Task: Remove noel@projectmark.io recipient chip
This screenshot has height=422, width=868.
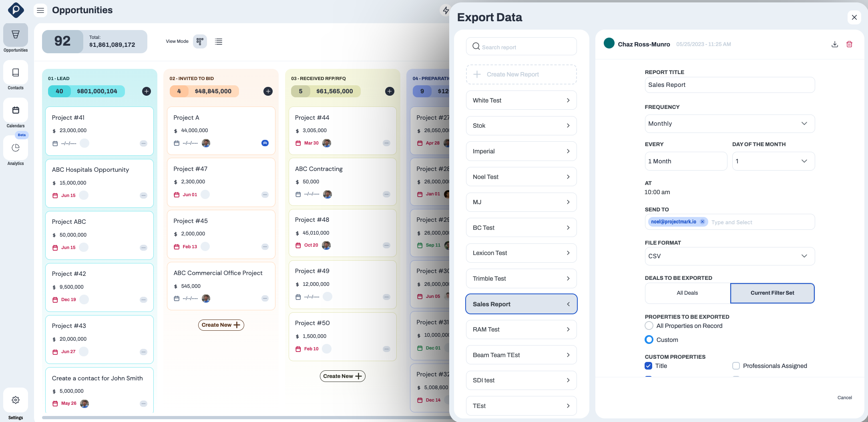Action: tap(702, 222)
